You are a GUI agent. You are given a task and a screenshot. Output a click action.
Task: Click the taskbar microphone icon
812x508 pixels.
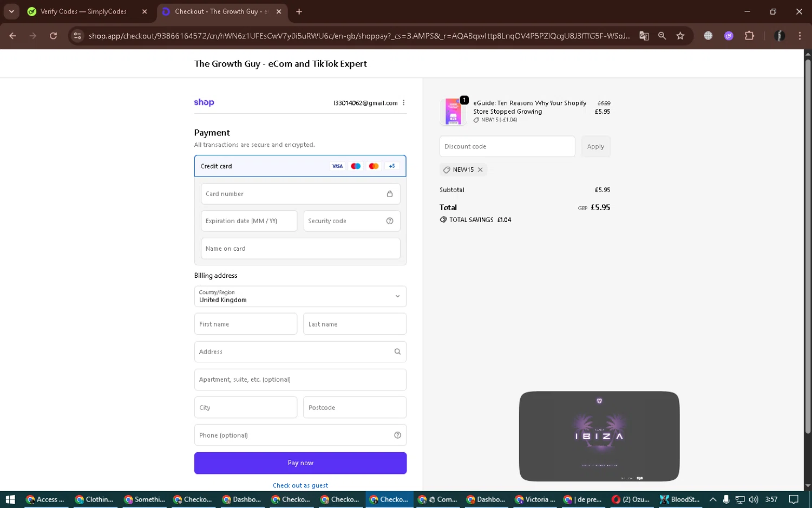[726, 499]
